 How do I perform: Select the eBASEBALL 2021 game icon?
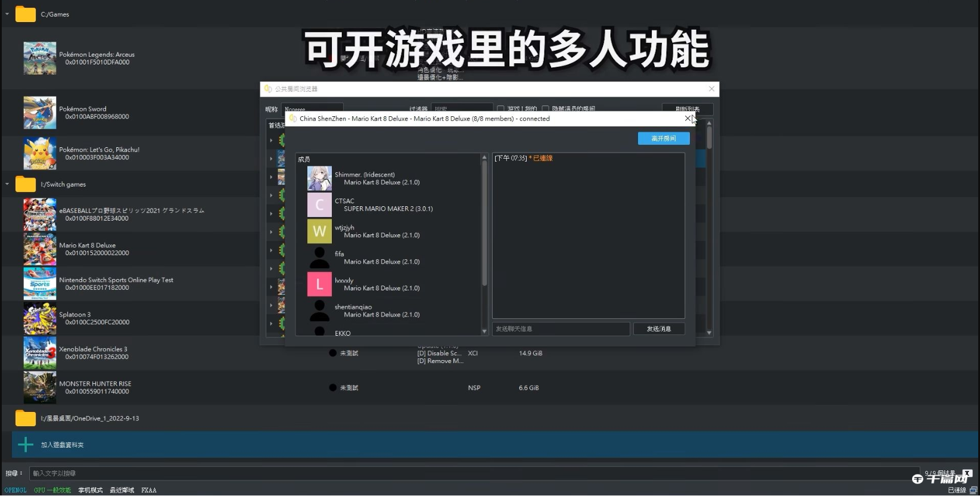click(x=40, y=214)
